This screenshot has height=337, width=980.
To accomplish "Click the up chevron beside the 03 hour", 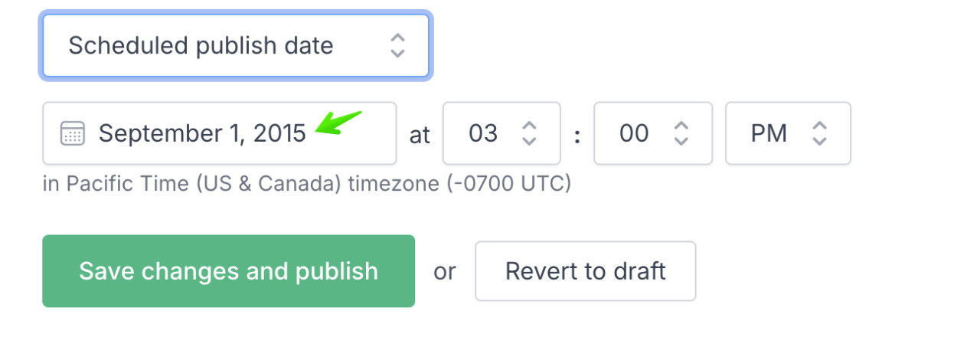I will (x=529, y=126).
